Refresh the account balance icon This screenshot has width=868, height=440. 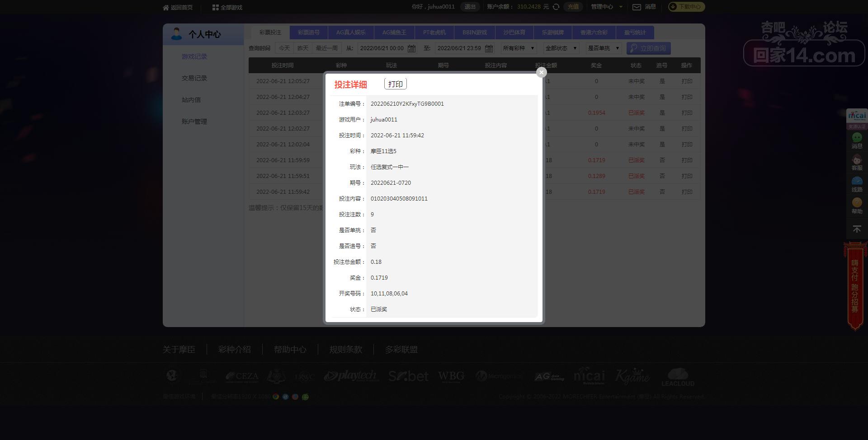tap(556, 7)
